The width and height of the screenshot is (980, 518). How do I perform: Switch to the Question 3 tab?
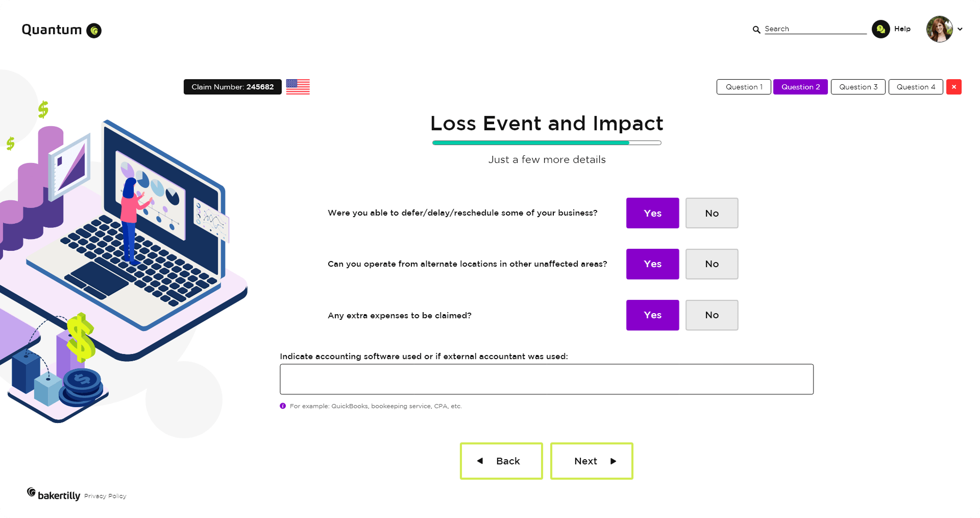coord(858,87)
